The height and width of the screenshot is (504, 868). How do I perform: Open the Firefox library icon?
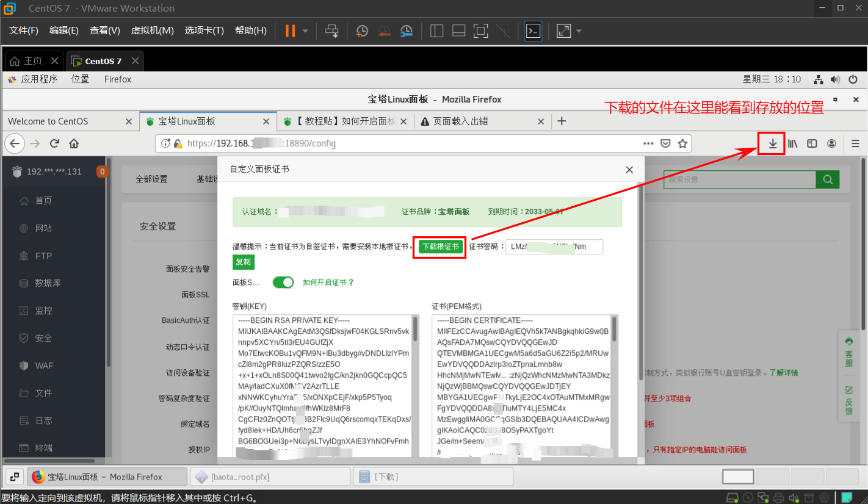792,143
